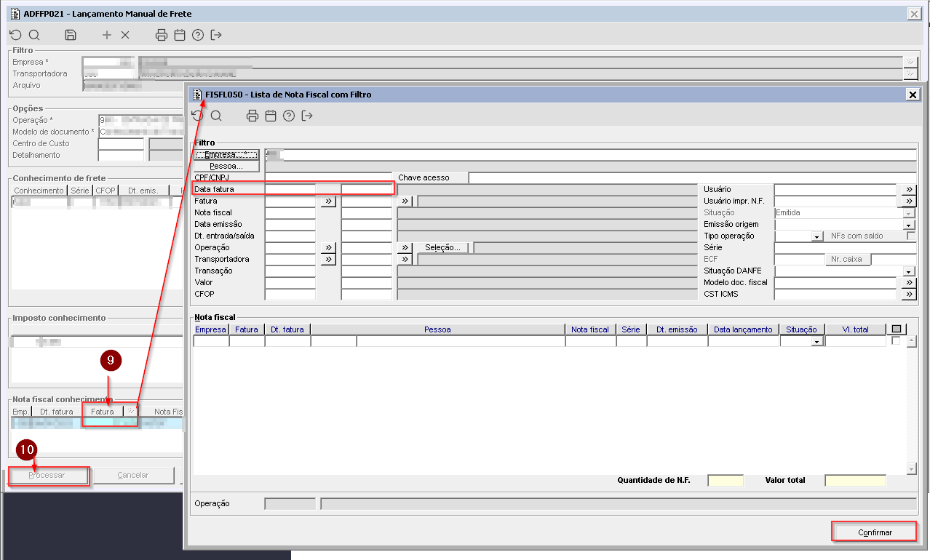The height and width of the screenshot is (560, 930).
Task: Open lookup beside first Operação filter field
Action: [x=328, y=247]
